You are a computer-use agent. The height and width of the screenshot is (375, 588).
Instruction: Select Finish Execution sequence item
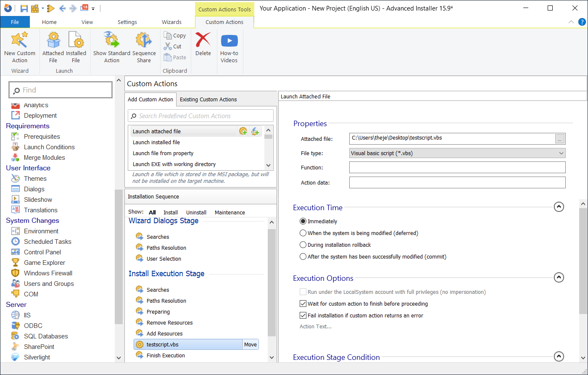click(166, 355)
